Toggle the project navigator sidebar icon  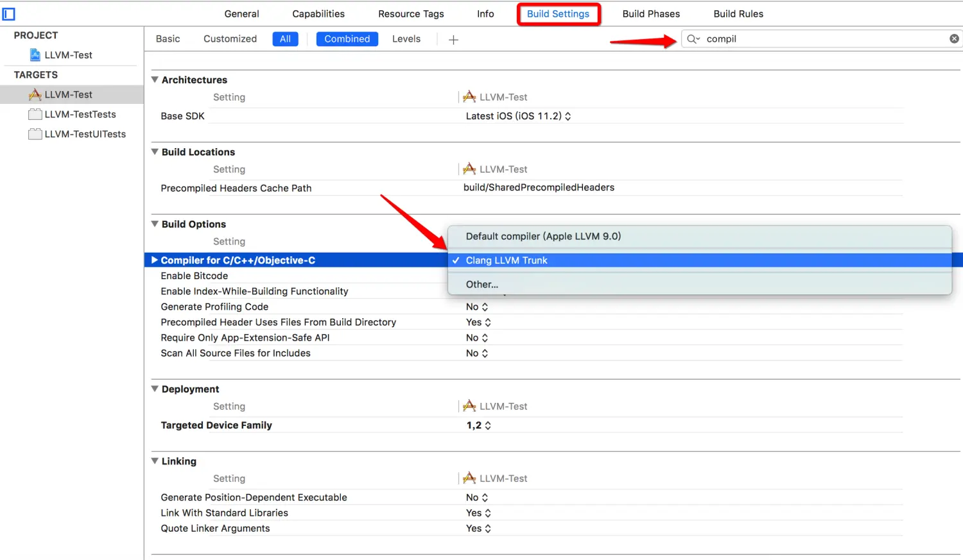[x=9, y=13]
